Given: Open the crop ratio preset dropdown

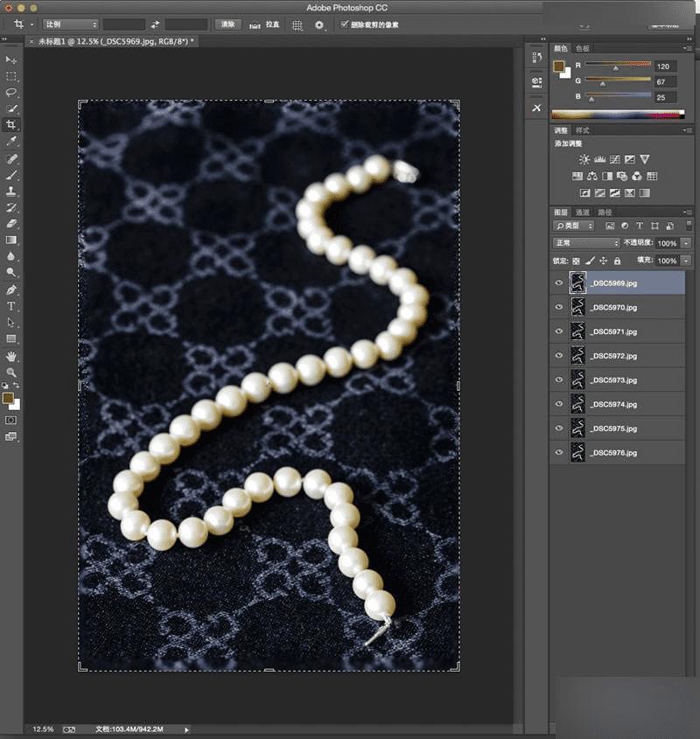Looking at the screenshot, I should coord(70,24).
